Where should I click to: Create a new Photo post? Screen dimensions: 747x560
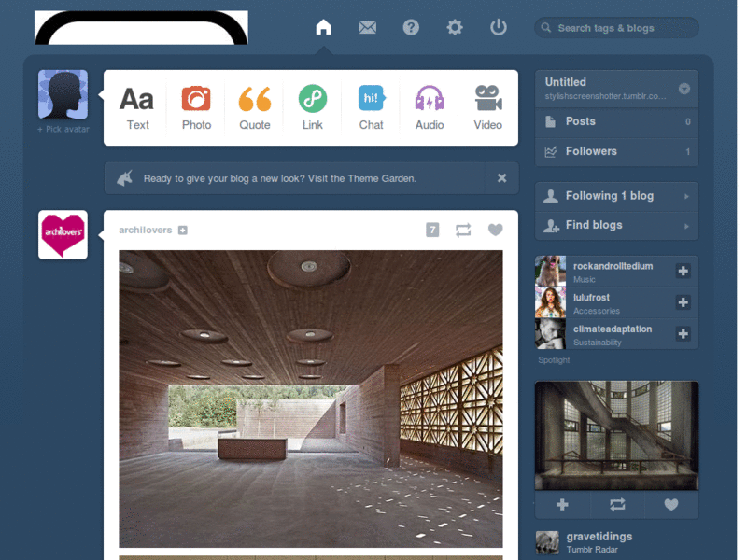click(196, 108)
